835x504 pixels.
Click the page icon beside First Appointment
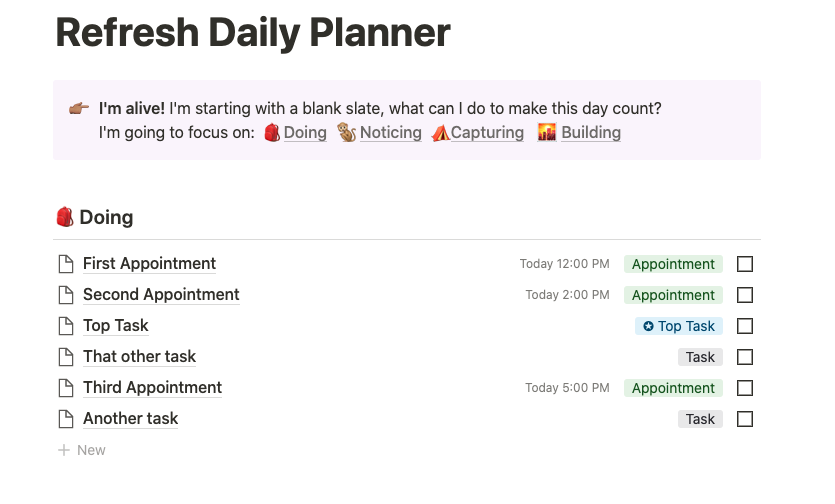coord(66,264)
